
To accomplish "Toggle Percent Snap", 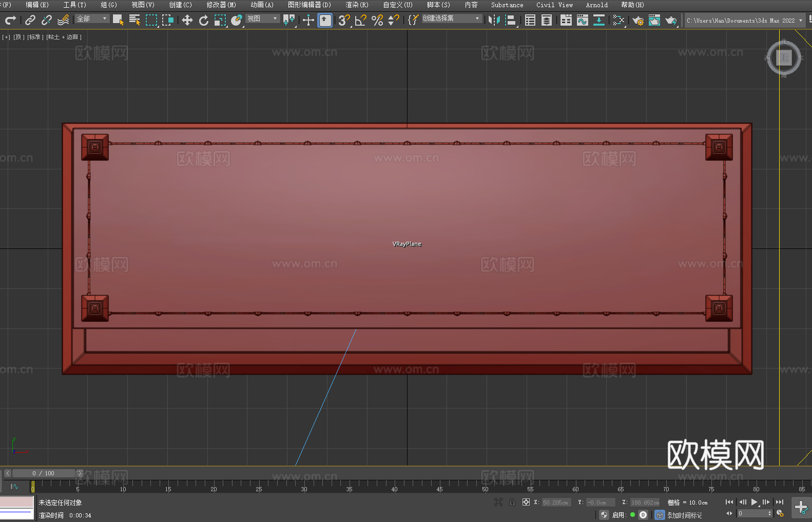I will [377, 20].
